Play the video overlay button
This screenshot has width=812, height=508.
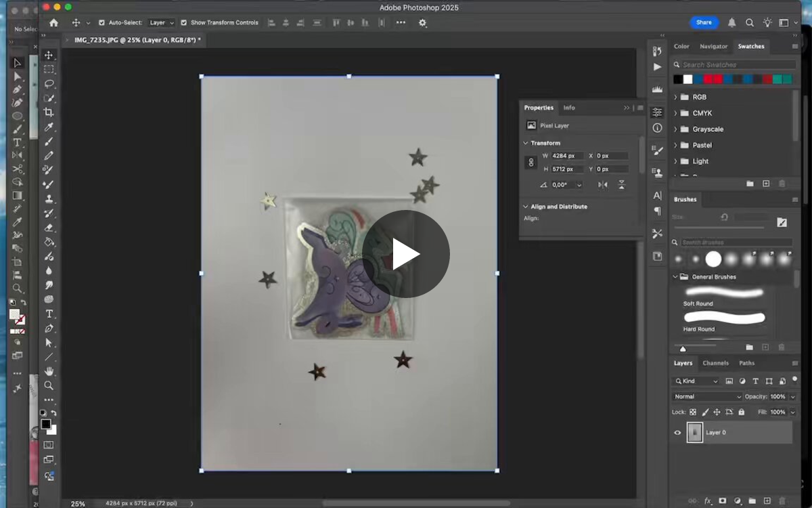pos(406,254)
